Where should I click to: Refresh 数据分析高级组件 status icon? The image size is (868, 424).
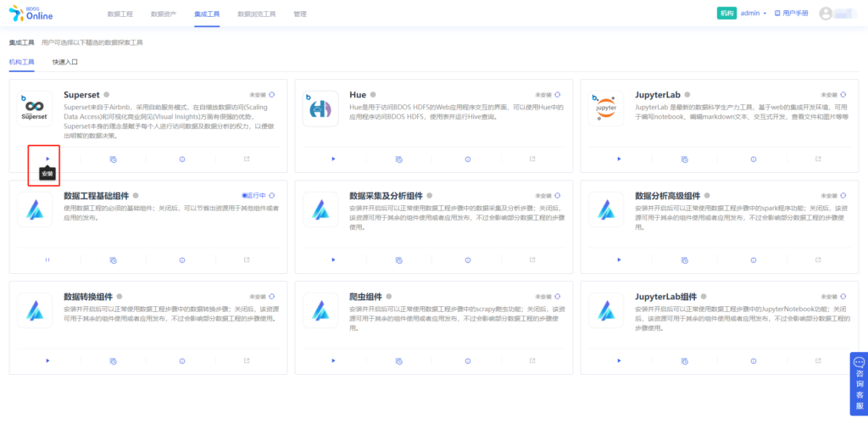point(843,195)
